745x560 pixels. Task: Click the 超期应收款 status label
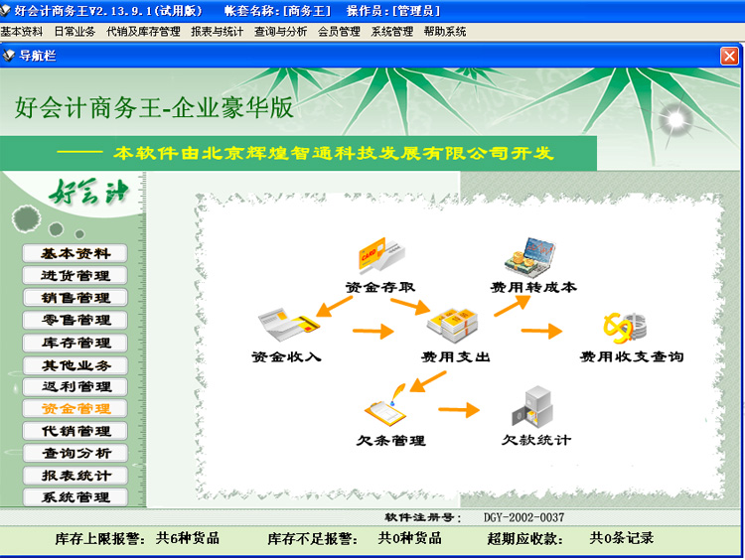(525, 538)
